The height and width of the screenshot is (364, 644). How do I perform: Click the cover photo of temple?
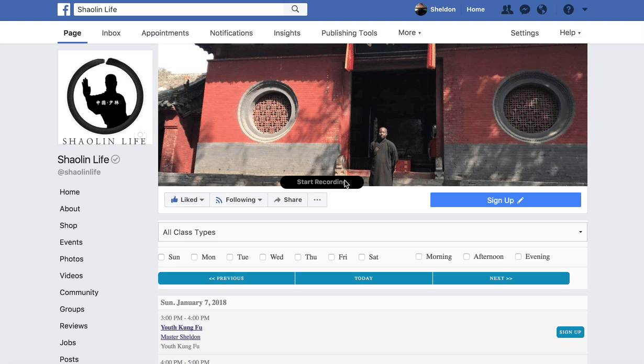373,115
